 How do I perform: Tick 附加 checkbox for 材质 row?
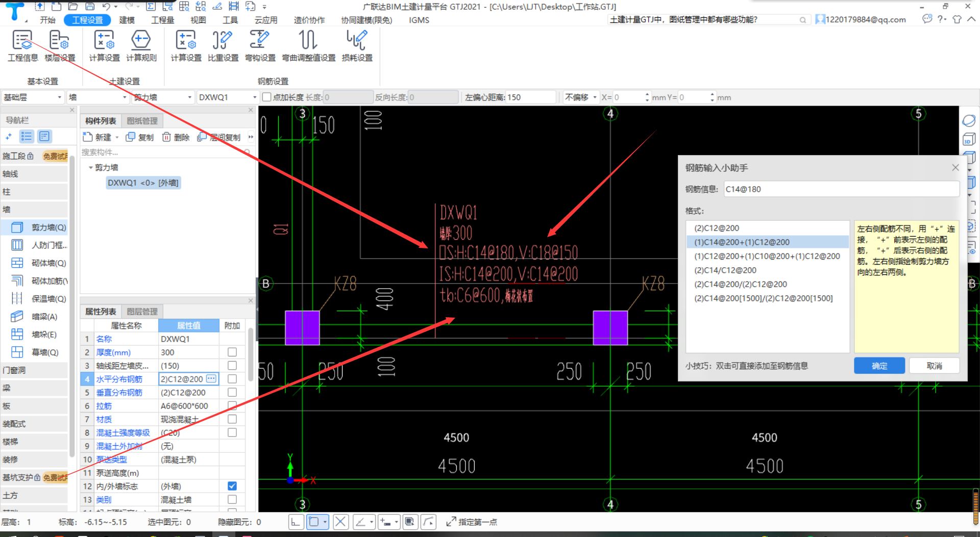(x=232, y=419)
